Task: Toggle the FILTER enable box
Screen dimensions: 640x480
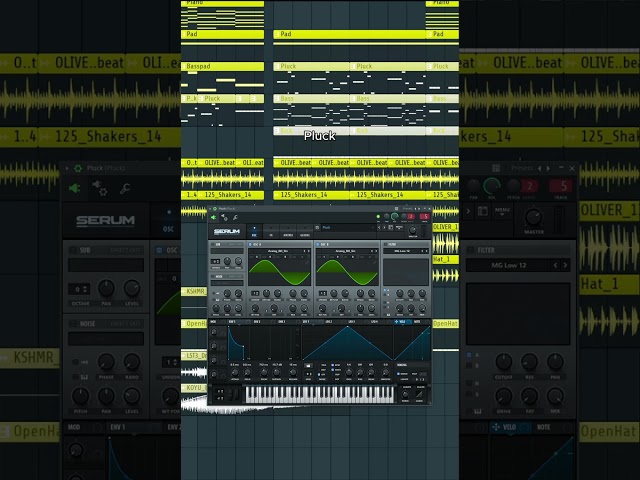Action: coord(385,244)
